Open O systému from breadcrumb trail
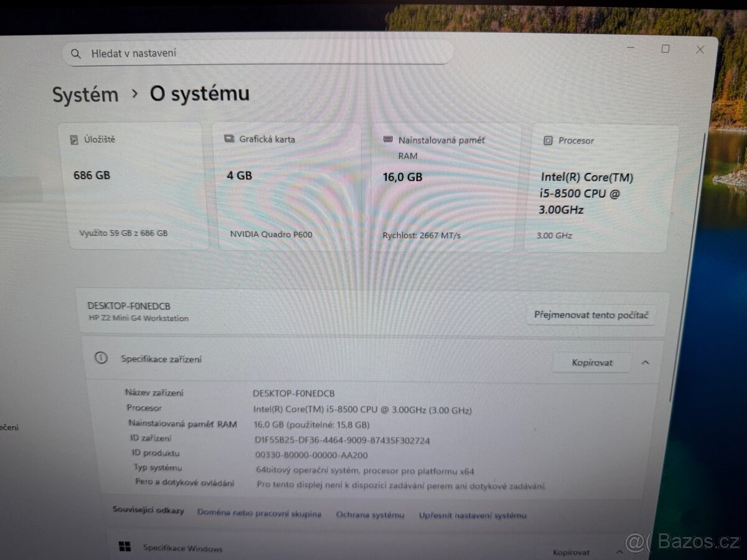Screen dimensions: 747x560 click(198, 93)
